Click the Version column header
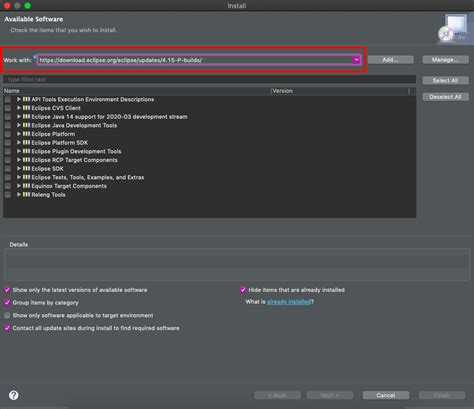 tap(340, 91)
